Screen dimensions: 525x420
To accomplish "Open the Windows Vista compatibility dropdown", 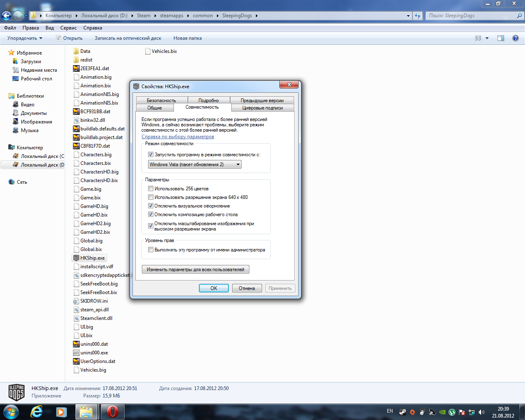I will pos(194,164).
